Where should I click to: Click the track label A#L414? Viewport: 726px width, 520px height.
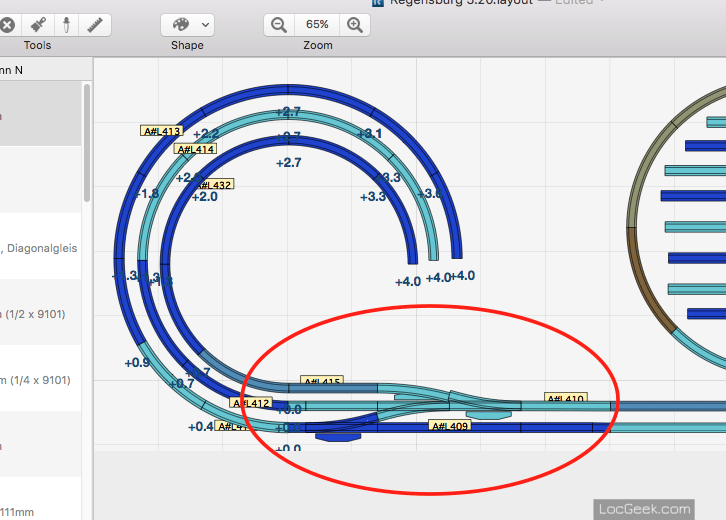click(195, 149)
